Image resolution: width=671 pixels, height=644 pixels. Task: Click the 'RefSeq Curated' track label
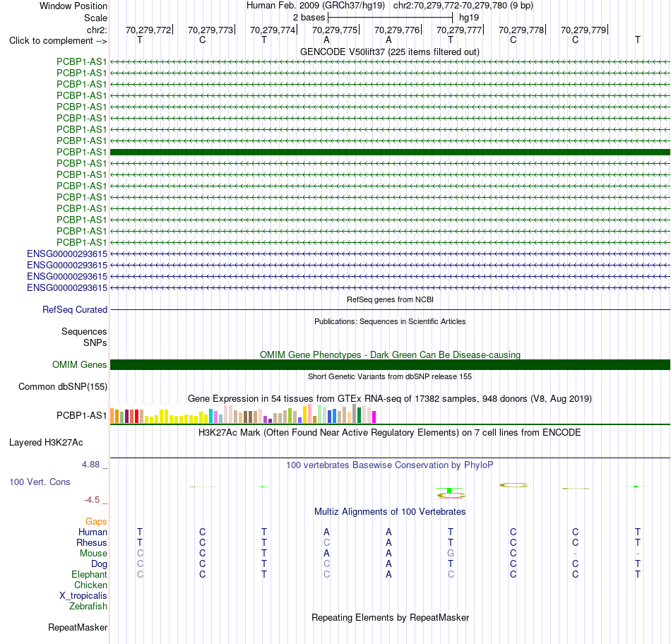(x=74, y=309)
